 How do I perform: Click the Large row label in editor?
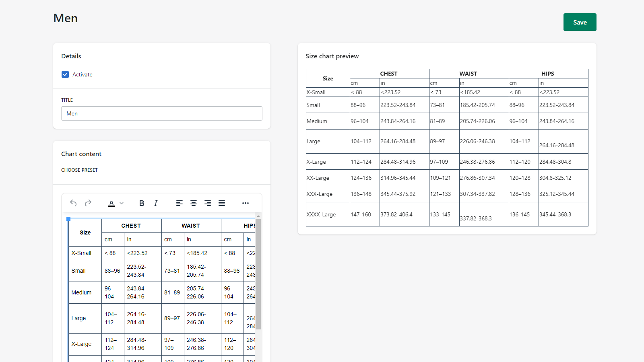[78, 318]
